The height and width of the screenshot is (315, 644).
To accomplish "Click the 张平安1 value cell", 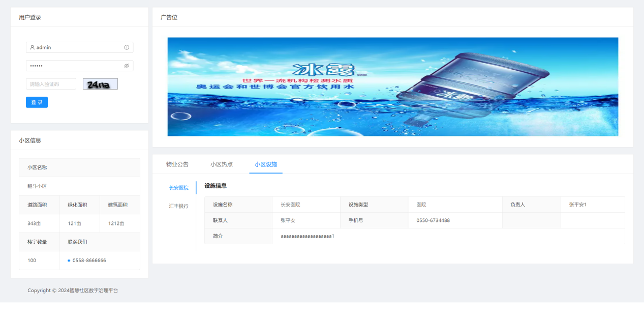I will (593, 205).
